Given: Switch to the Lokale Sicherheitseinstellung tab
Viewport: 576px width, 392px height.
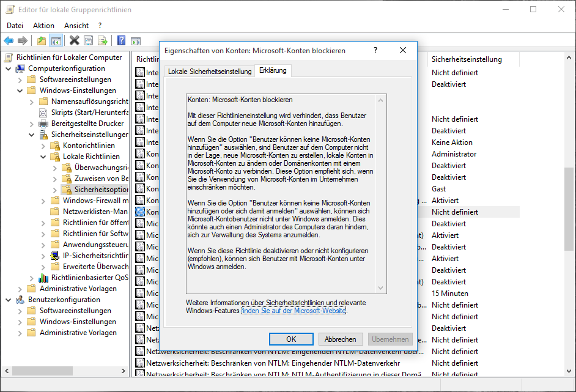Looking at the screenshot, I should point(210,72).
